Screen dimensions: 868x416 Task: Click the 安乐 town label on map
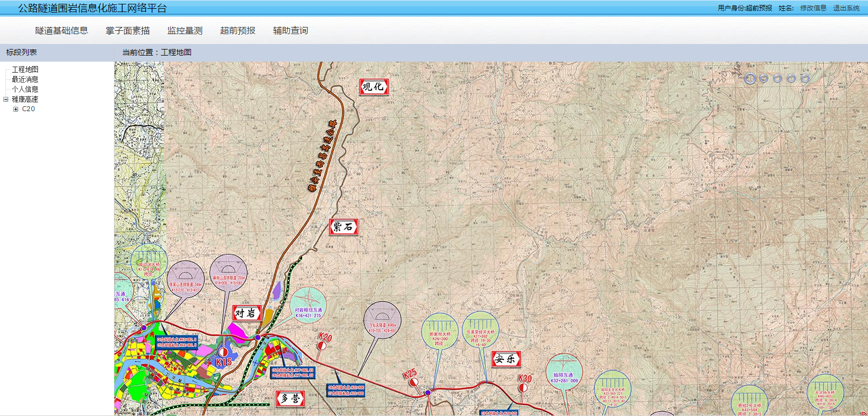(x=505, y=359)
